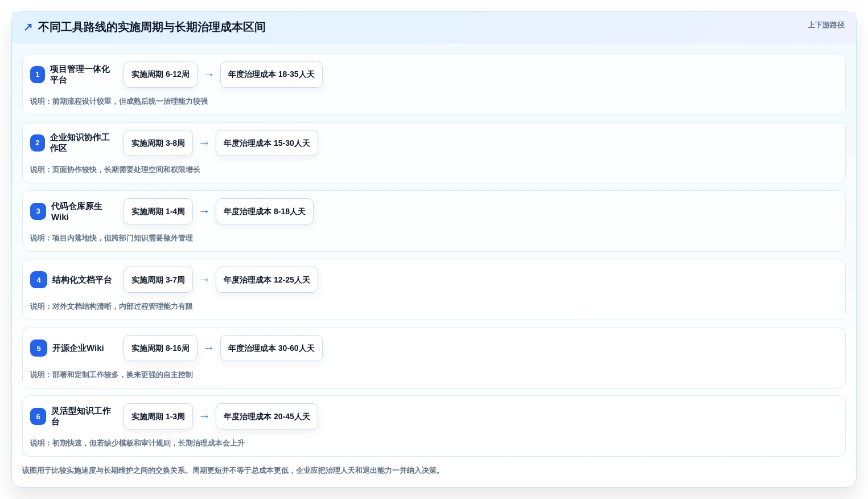Image resolution: width=868 pixels, height=499 pixels.
Task: Select the 年度治理成本 20-45人天 chip
Action: (x=267, y=416)
